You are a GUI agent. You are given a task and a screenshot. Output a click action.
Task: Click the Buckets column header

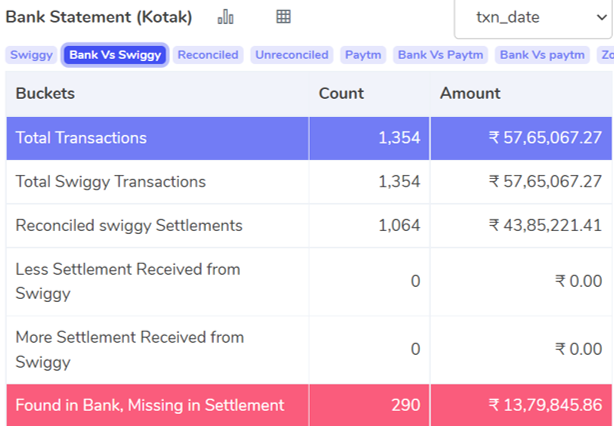pyautogui.click(x=45, y=94)
